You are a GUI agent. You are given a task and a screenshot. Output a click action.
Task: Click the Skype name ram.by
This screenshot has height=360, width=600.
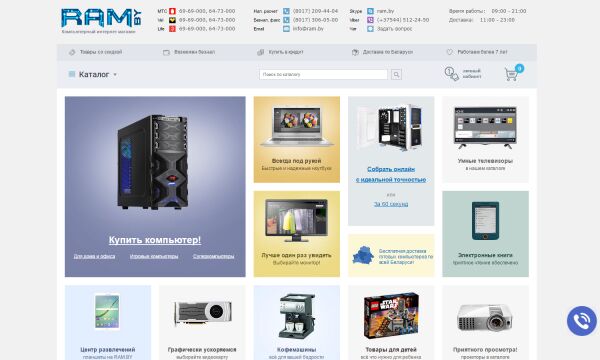click(x=385, y=11)
